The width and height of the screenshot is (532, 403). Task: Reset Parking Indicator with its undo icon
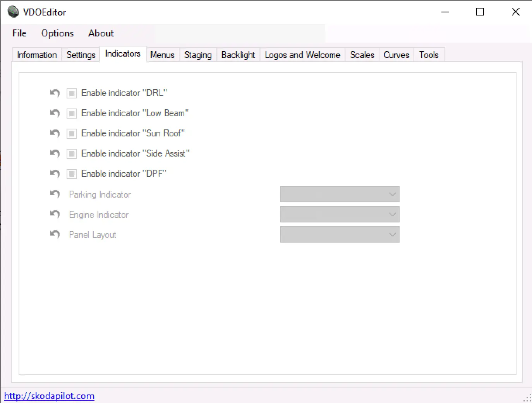tap(55, 194)
